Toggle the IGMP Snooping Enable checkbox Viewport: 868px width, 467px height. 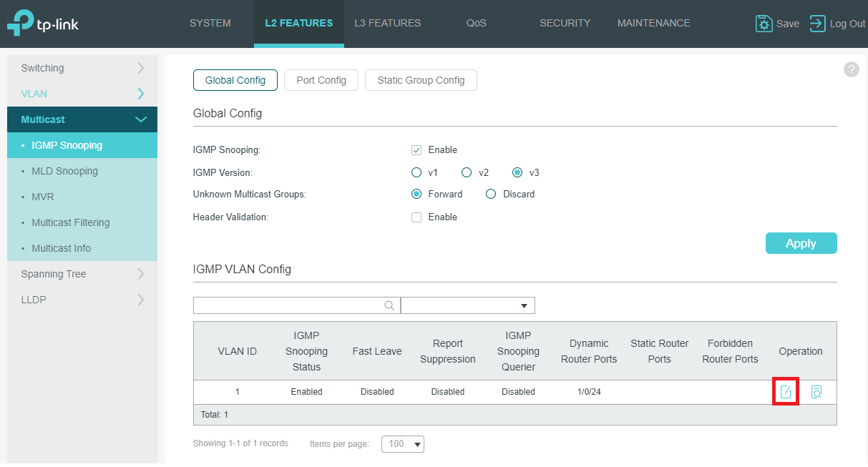tap(416, 150)
